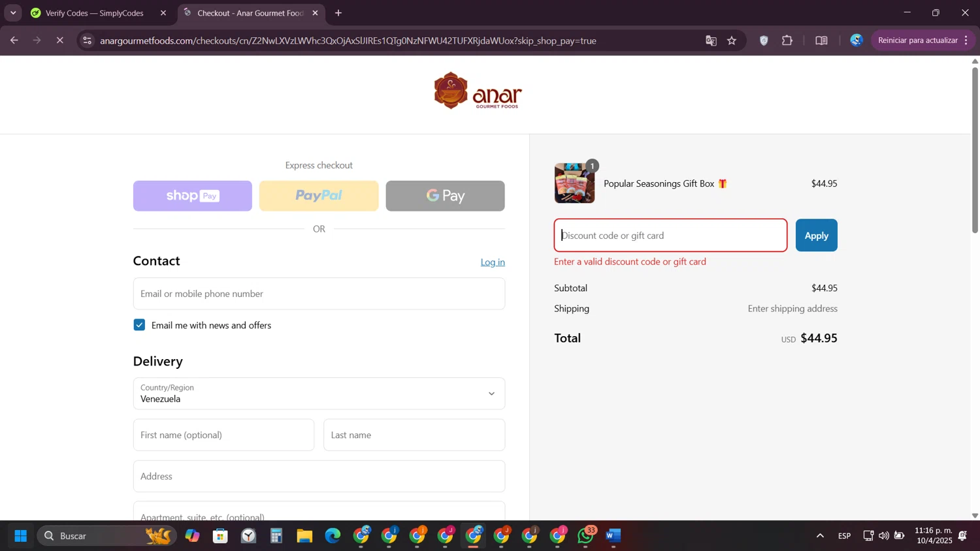The image size is (980, 551).
Task: Expand the Country/Region dropdown showing Venezuela
Action: (x=319, y=394)
